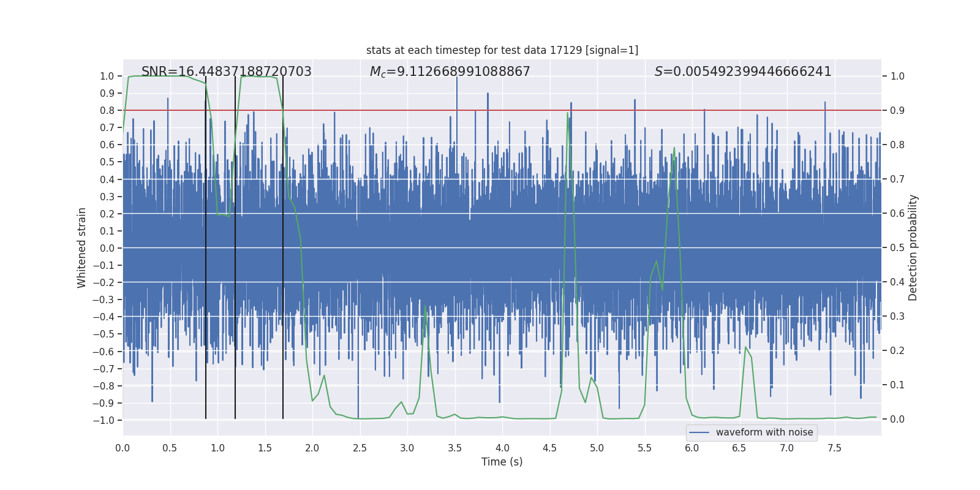Screen dimensions: 980x490
Task: Click Time axis tick label 2.5
Action: tap(360, 448)
